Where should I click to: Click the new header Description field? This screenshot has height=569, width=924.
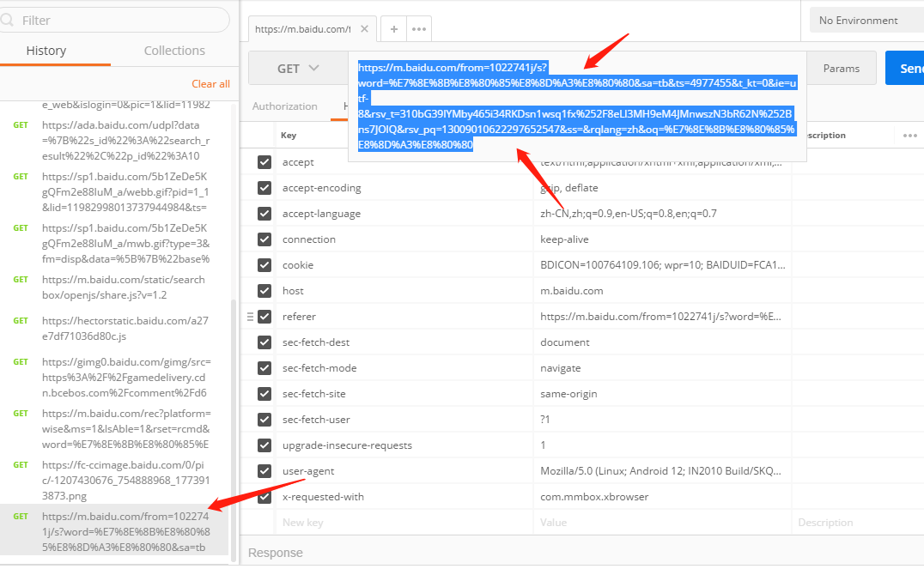(857, 523)
